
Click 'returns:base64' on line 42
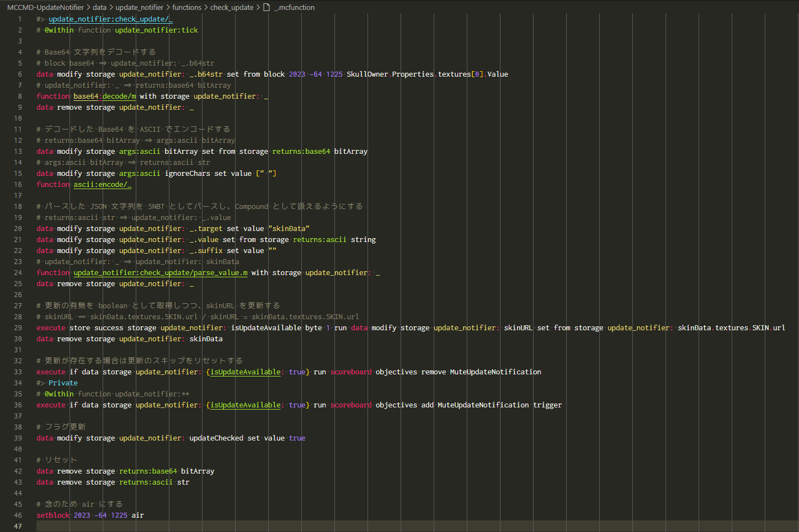148,471
